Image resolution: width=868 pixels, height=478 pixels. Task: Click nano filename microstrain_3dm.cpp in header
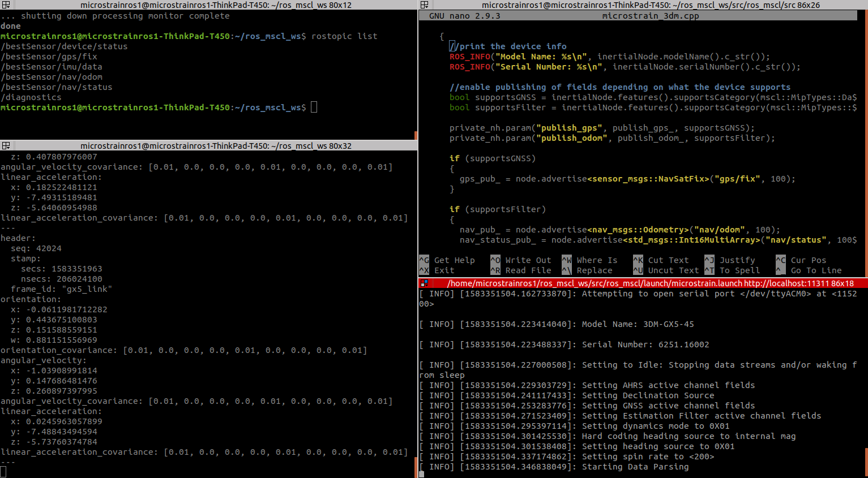651,16
